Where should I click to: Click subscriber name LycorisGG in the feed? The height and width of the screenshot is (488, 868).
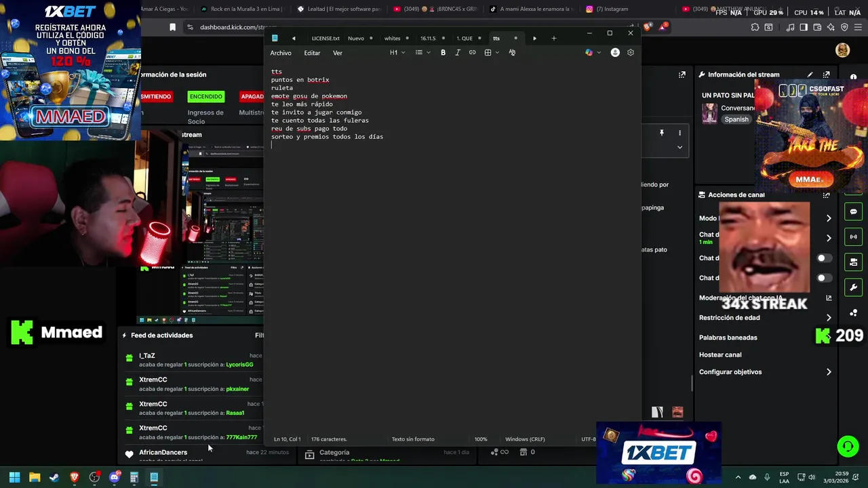pyautogui.click(x=239, y=365)
